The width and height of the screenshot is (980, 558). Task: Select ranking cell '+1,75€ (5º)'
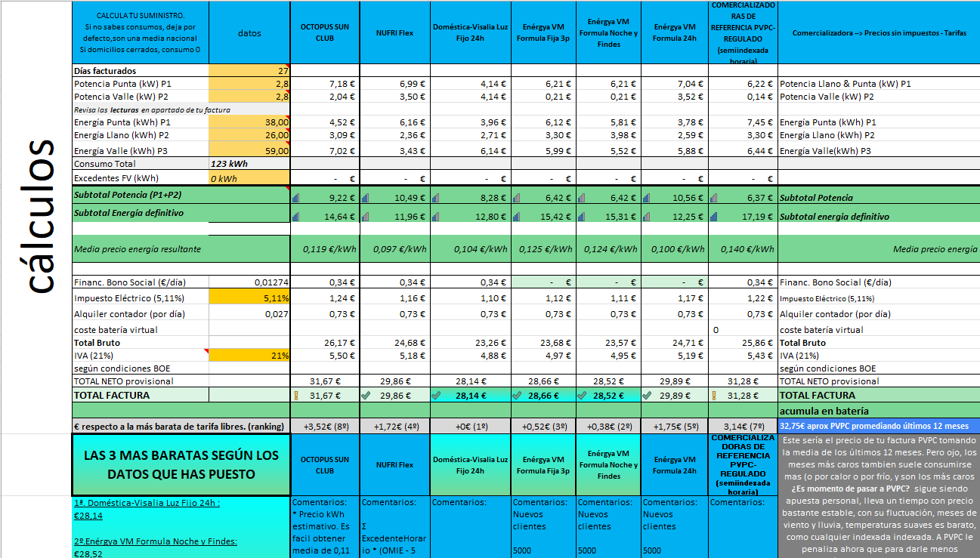674,426
